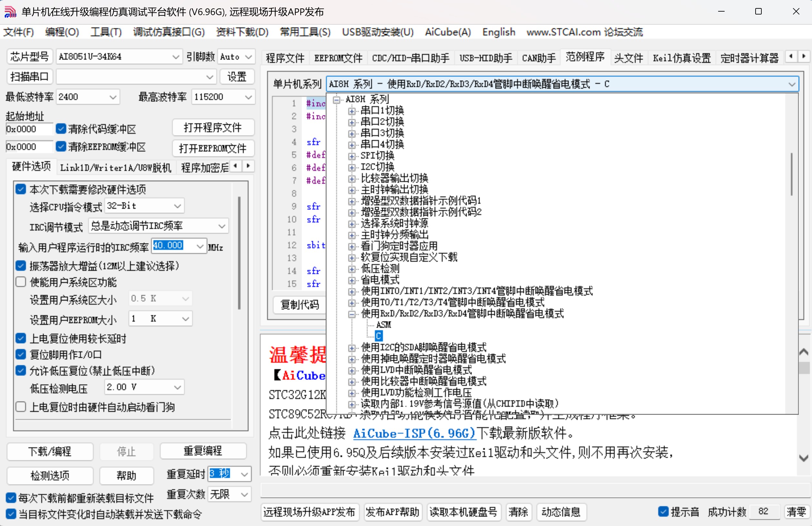Expand the 省电模式 tree node
This screenshot has height=526, width=812.
point(352,280)
